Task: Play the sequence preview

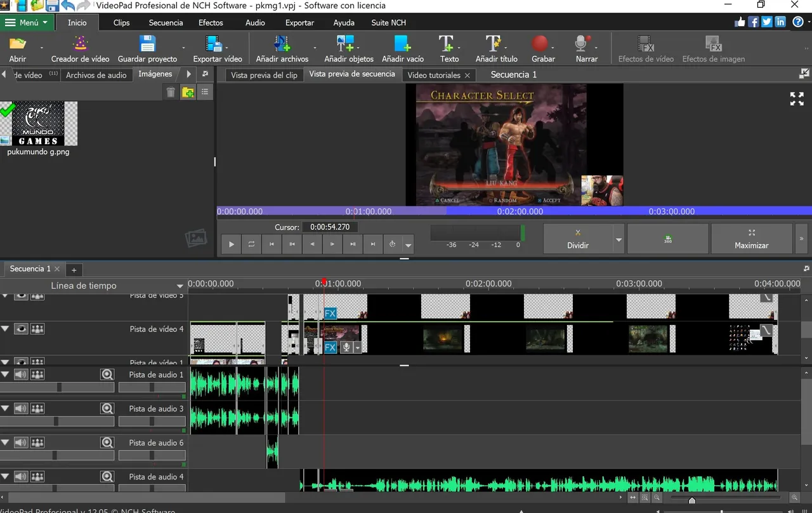Action: point(231,244)
